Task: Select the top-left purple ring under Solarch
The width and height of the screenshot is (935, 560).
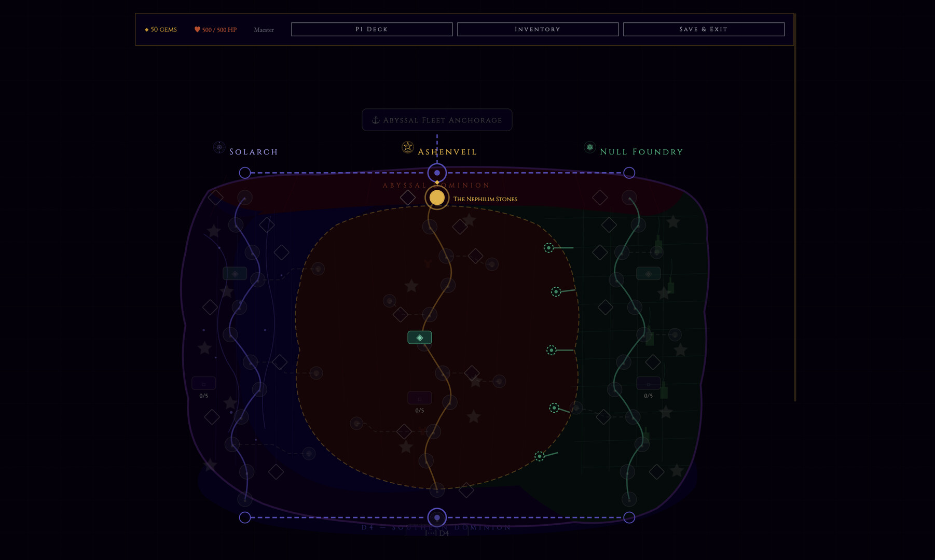Action: click(x=245, y=173)
